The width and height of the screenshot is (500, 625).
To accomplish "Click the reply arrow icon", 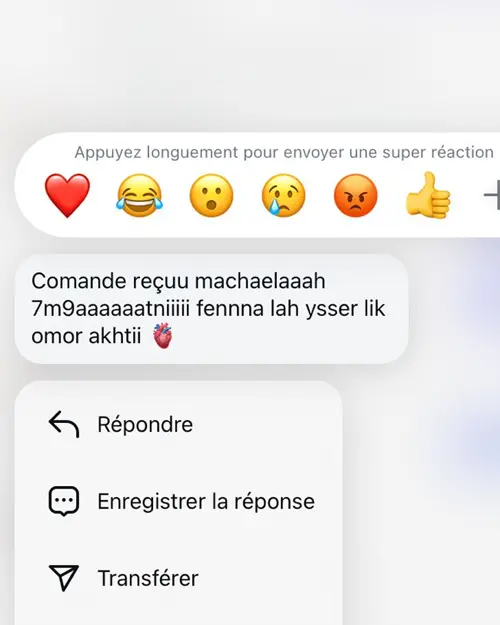I will coord(64,424).
